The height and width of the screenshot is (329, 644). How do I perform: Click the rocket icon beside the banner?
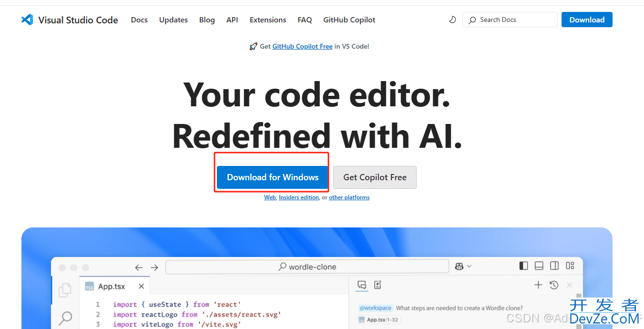click(253, 46)
